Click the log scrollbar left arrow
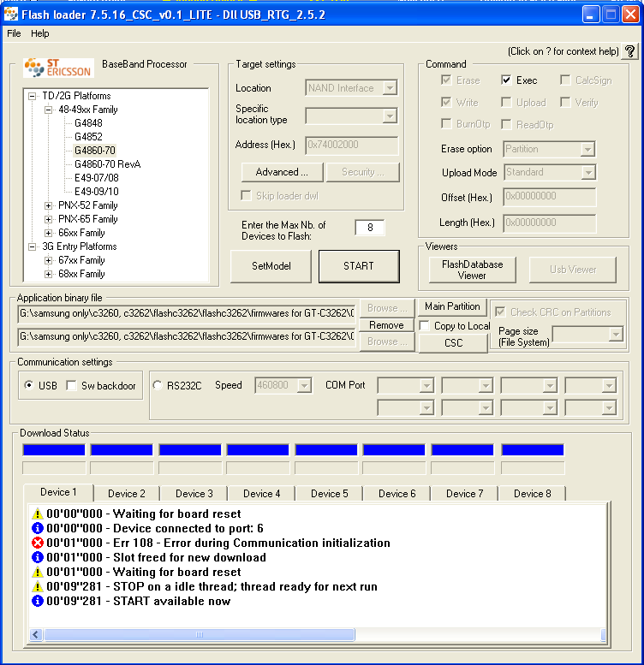The height and width of the screenshot is (665, 644). coord(36,634)
